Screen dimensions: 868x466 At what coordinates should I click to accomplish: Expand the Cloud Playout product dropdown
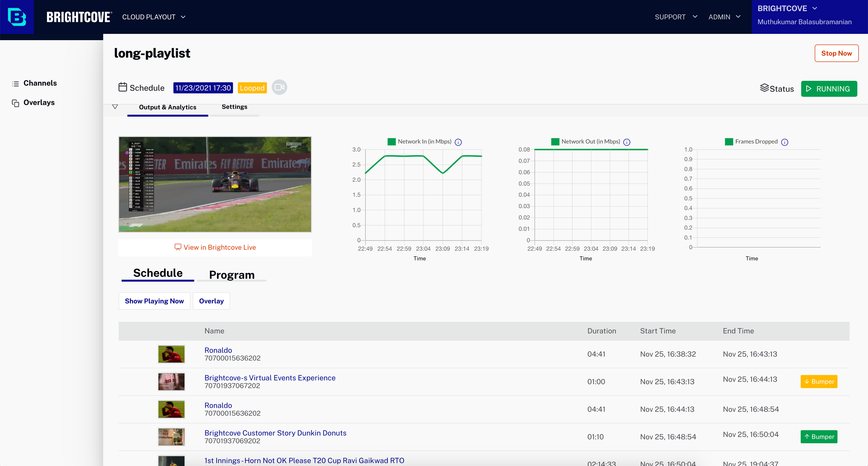[154, 17]
